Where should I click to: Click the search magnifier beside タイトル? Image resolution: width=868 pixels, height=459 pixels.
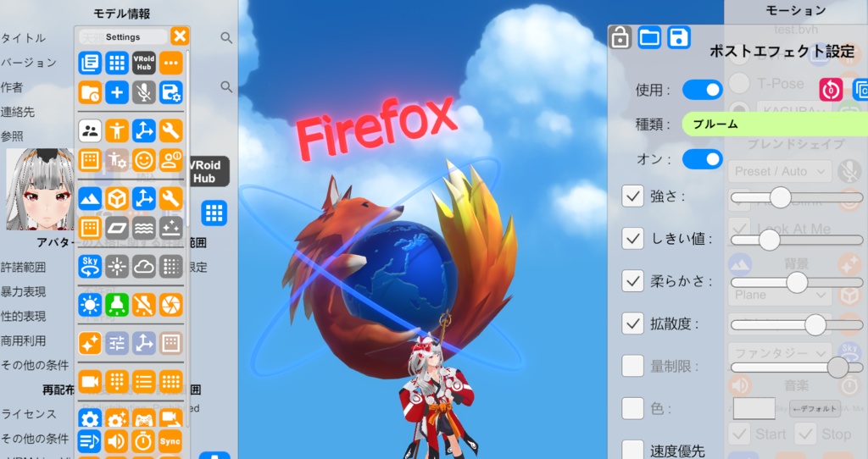click(x=225, y=37)
